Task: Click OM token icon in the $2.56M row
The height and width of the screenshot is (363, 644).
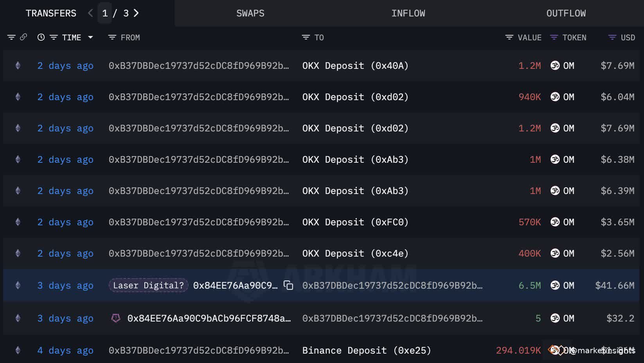Action: click(x=555, y=253)
